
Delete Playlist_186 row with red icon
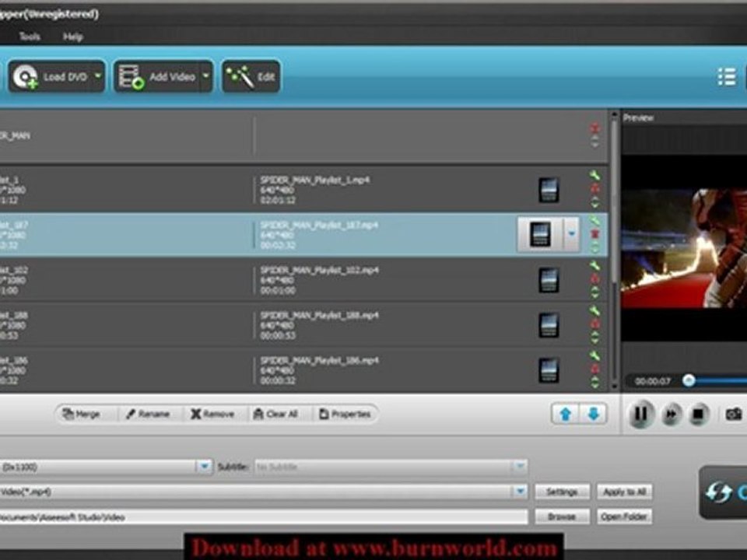[x=595, y=369]
